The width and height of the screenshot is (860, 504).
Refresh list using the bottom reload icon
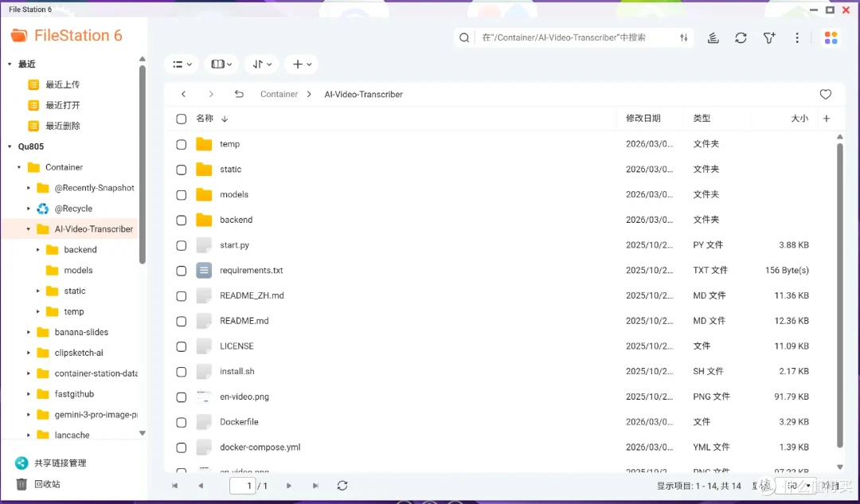click(x=342, y=486)
